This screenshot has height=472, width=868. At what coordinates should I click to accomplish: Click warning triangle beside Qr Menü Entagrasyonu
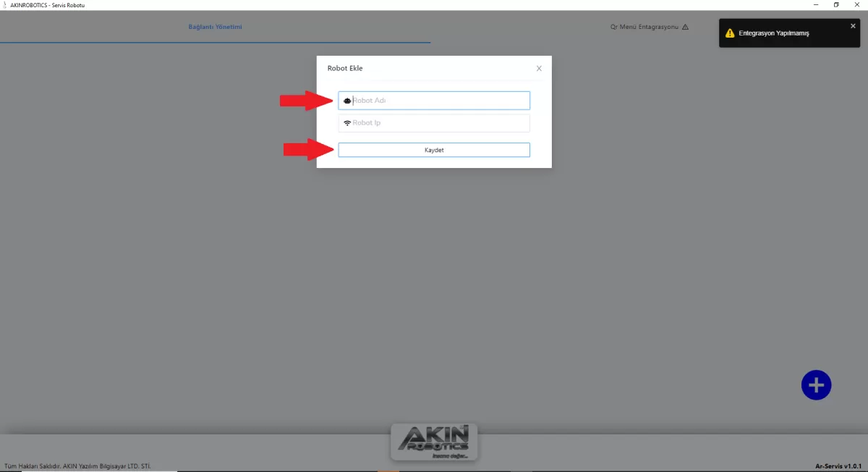(685, 27)
